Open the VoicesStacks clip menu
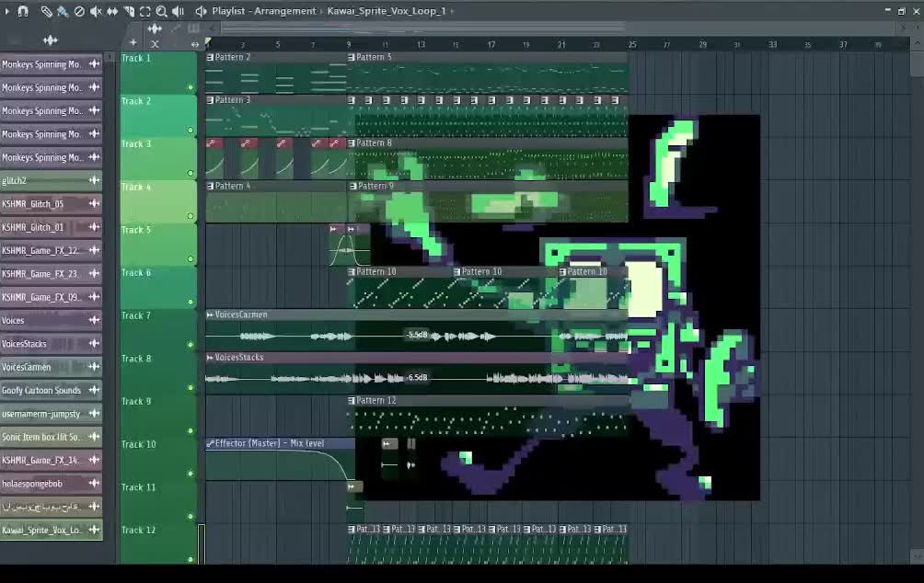Image resolution: width=924 pixels, height=583 pixels. [210, 358]
